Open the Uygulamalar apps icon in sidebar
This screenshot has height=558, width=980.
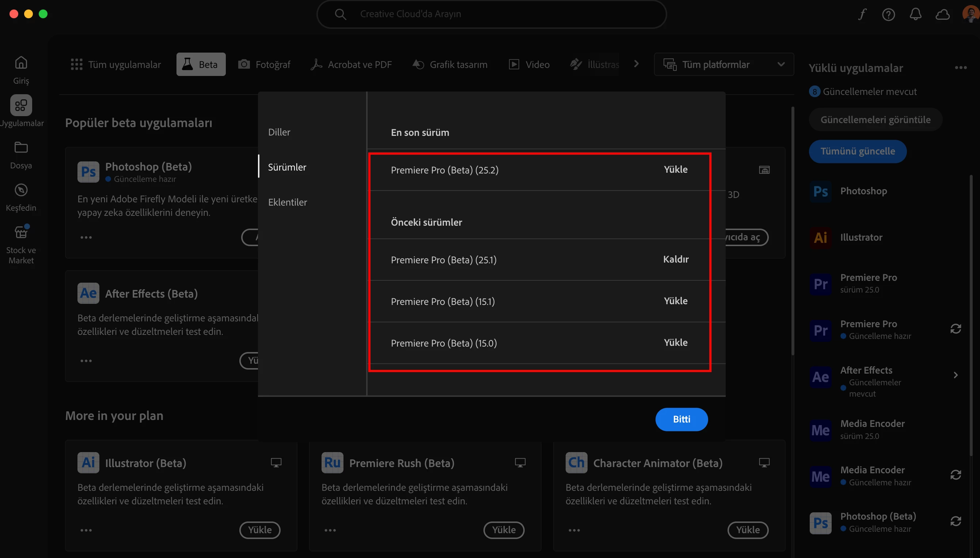point(21,106)
